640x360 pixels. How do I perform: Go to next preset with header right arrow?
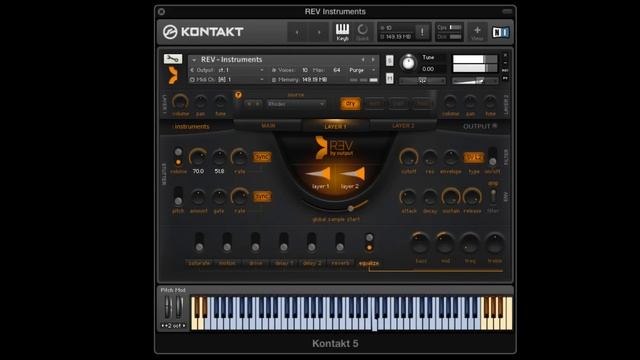click(x=319, y=32)
